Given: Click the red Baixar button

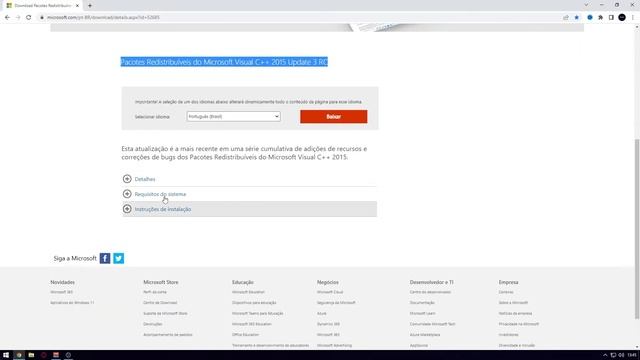Looking at the screenshot, I should 333,117.
